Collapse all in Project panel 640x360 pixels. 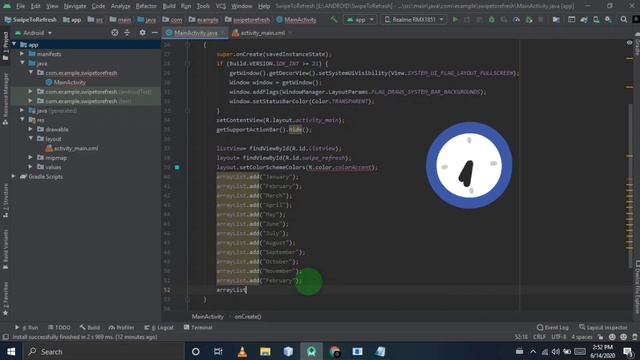click(x=127, y=33)
